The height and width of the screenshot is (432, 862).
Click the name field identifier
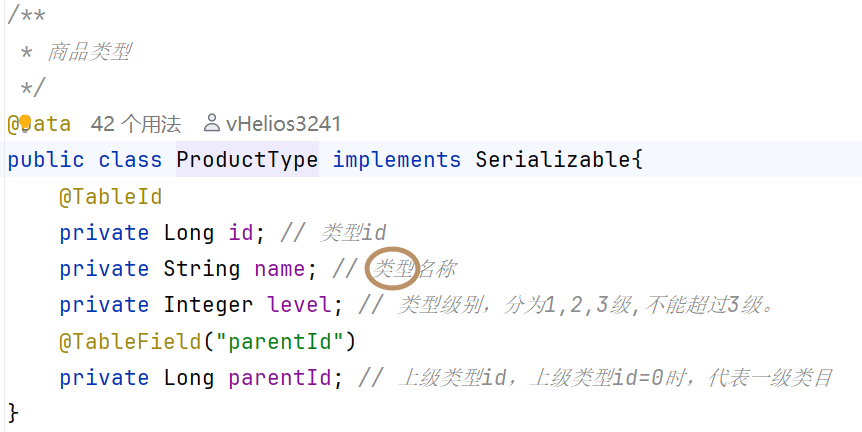(279, 269)
